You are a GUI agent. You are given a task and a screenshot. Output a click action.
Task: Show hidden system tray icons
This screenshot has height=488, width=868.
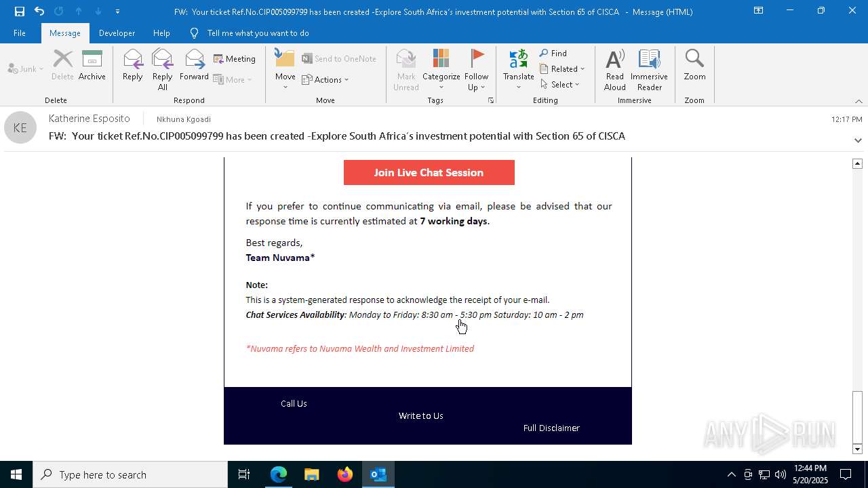pos(731,474)
